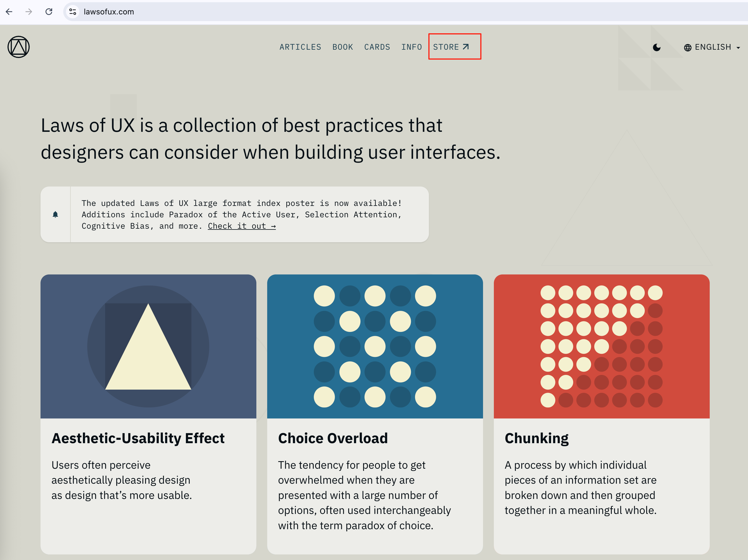Click the caret arrow next to English
The image size is (748, 560).
click(738, 48)
